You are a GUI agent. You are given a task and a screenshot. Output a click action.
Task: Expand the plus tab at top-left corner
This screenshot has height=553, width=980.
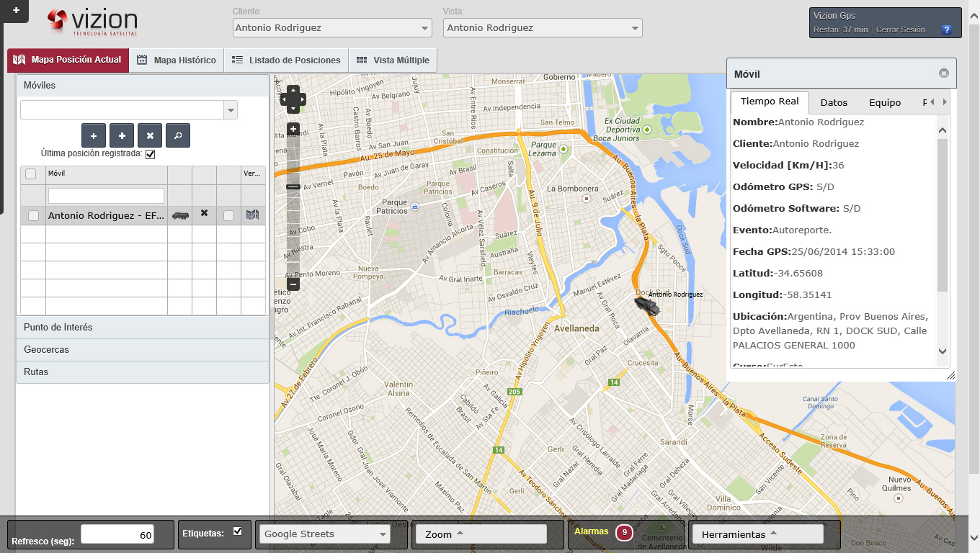pos(16,11)
